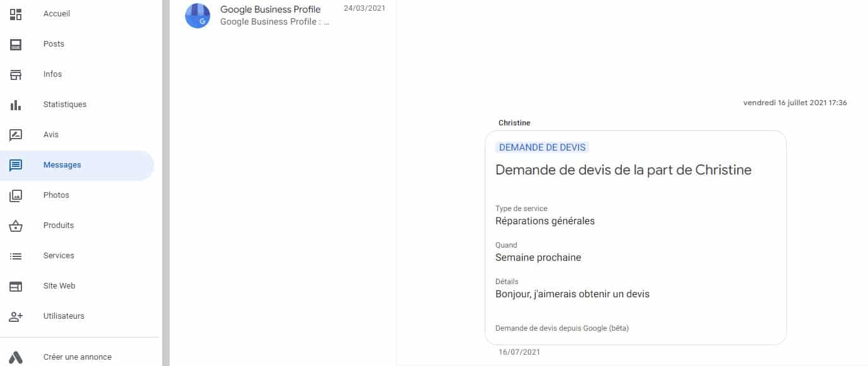Viewport: 868px width, 366px height.
Task: Click the Google Ads logo icon
Action: coord(16,357)
